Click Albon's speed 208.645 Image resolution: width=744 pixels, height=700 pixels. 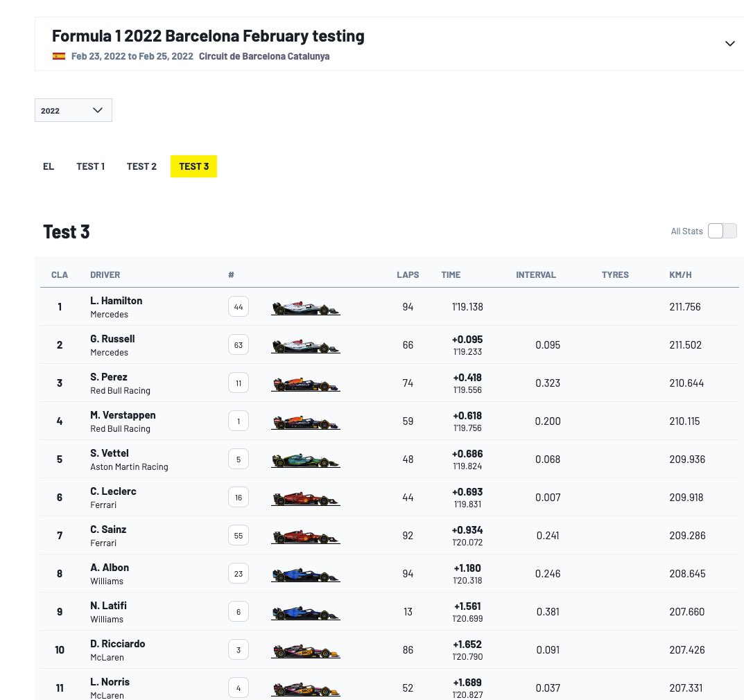tap(687, 573)
